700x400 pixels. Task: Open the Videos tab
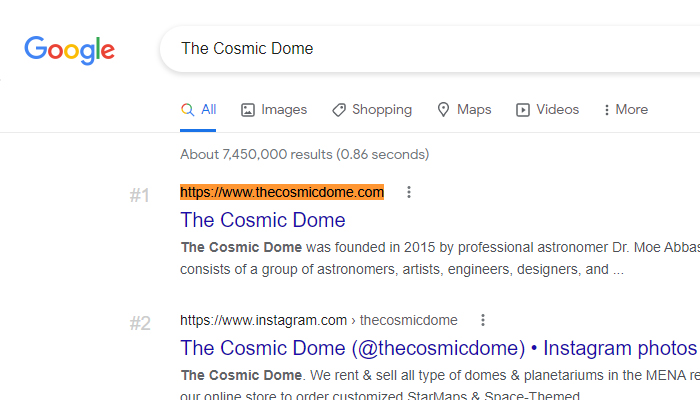tap(547, 109)
